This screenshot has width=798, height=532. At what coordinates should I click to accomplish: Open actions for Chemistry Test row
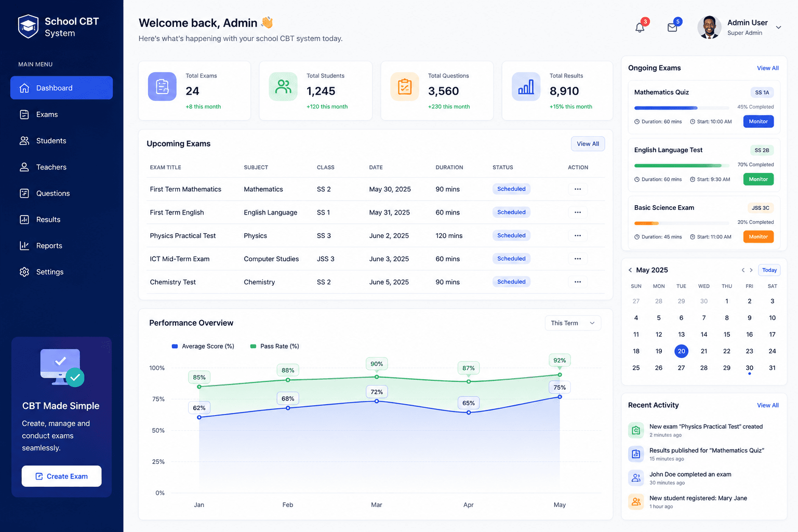[x=578, y=282]
